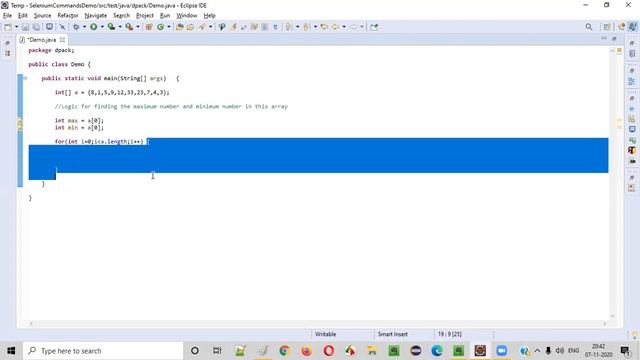Click the Task List view icon in right sidebar
Screen dimensions: 640x360
point(632,53)
